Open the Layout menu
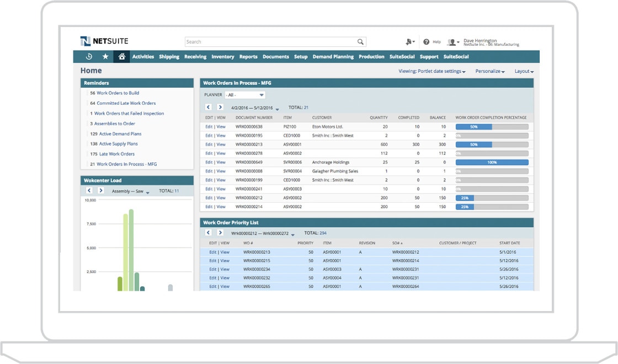The height and width of the screenshot is (364, 618). click(523, 71)
